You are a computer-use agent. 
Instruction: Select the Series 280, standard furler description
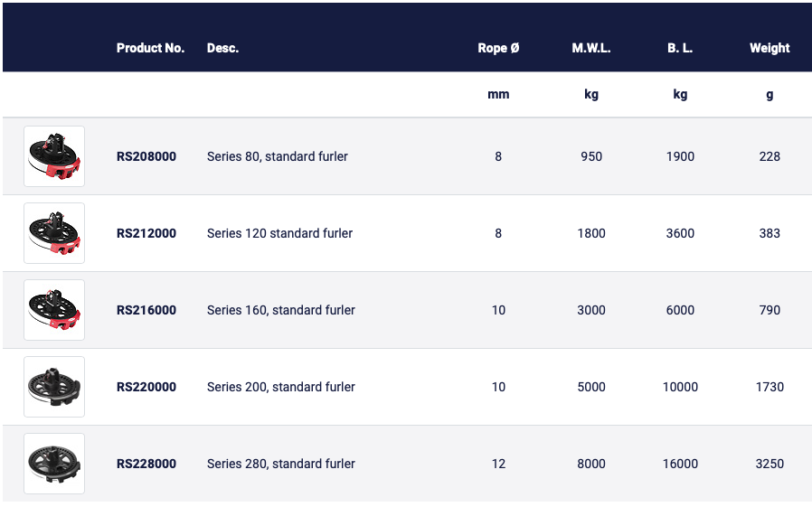(280, 464)
